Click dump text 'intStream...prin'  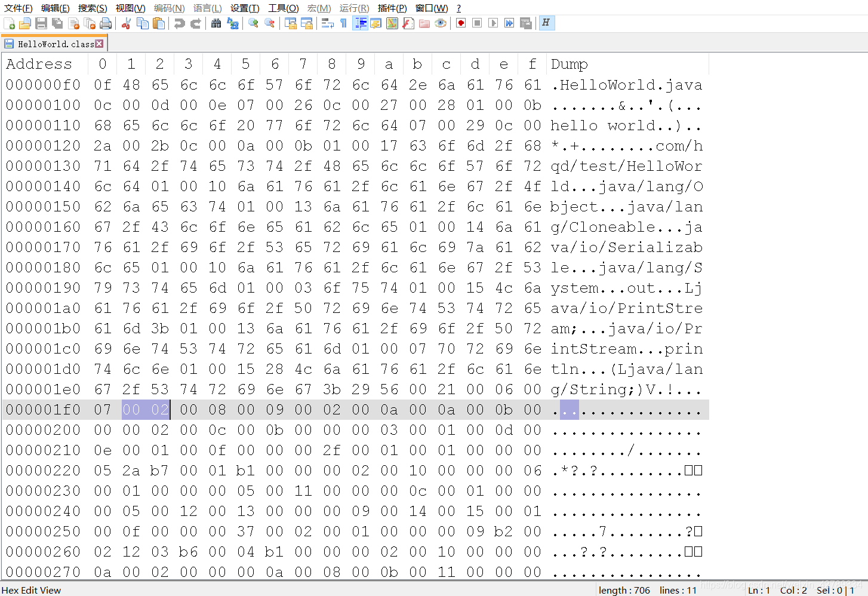[x=627, y=349]
